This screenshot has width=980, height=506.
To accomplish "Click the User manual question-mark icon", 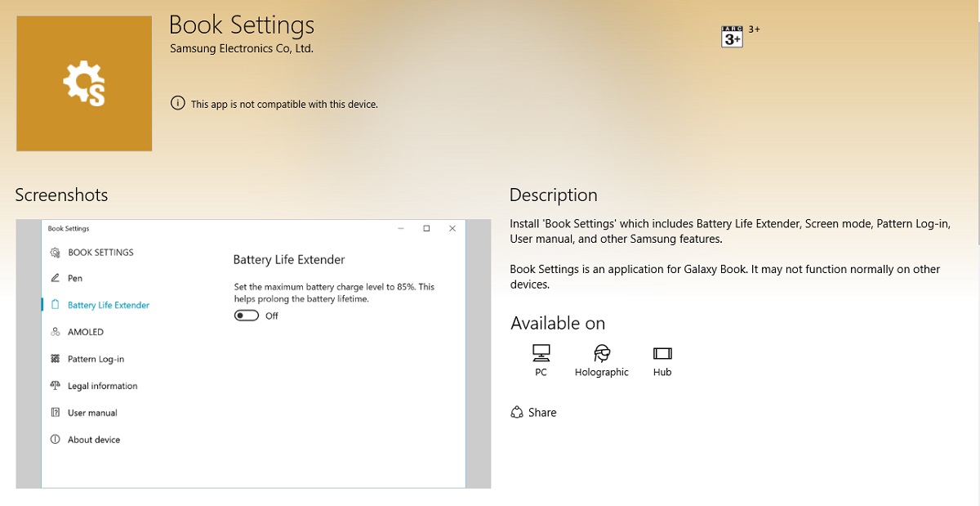I will point(56,413).
